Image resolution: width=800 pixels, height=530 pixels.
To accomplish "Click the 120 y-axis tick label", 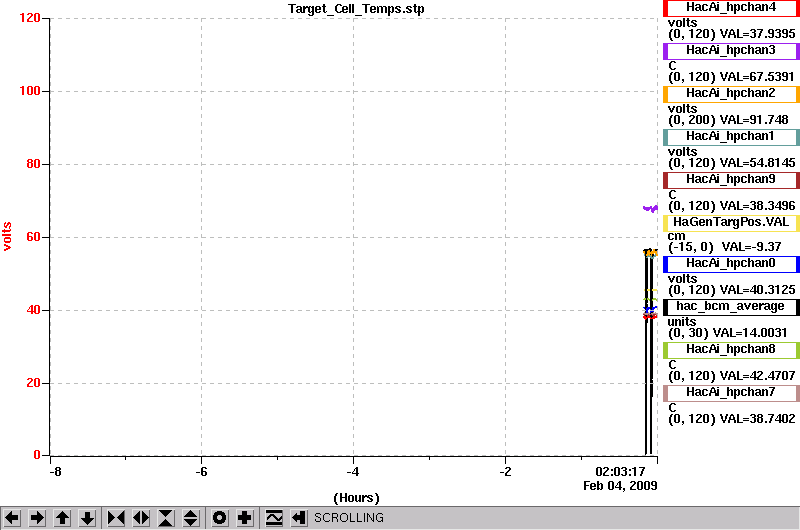I will click(30, 18).
